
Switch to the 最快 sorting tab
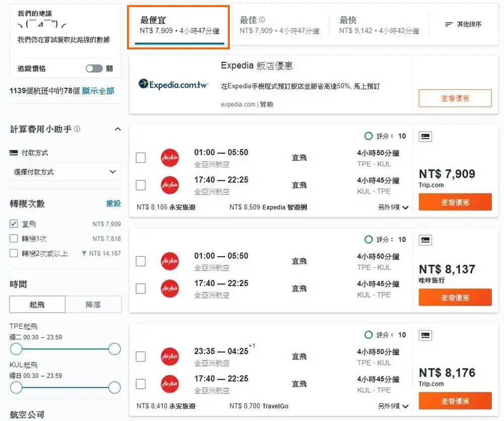point(379,25)
